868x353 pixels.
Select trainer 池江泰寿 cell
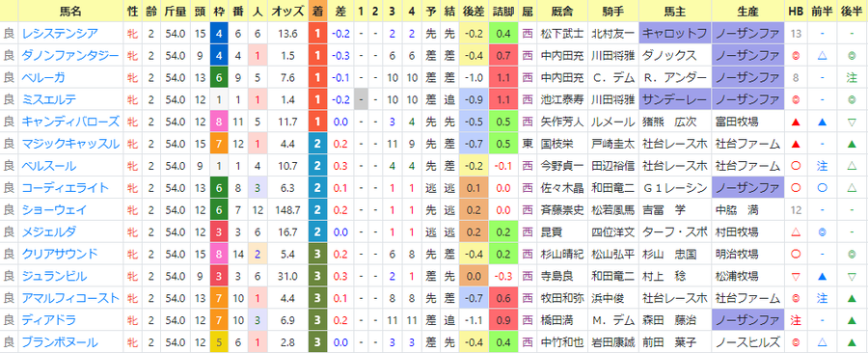[562, 100]
